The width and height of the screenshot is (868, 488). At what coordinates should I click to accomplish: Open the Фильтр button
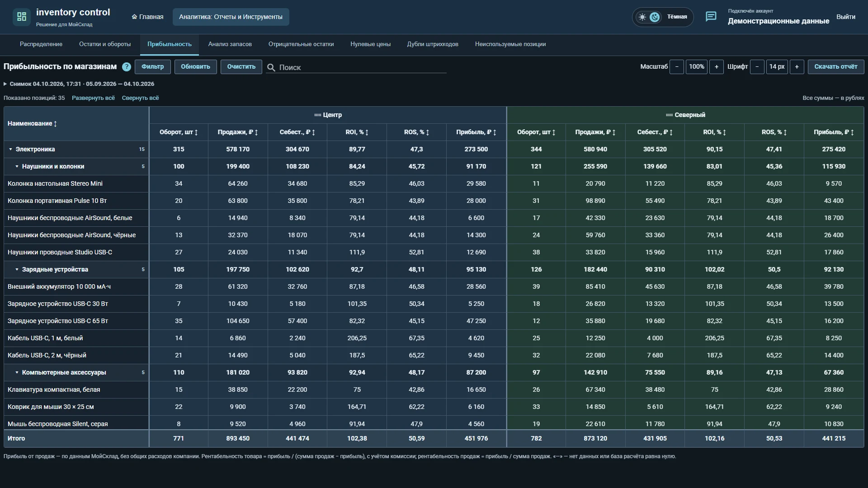click(153, 67)
